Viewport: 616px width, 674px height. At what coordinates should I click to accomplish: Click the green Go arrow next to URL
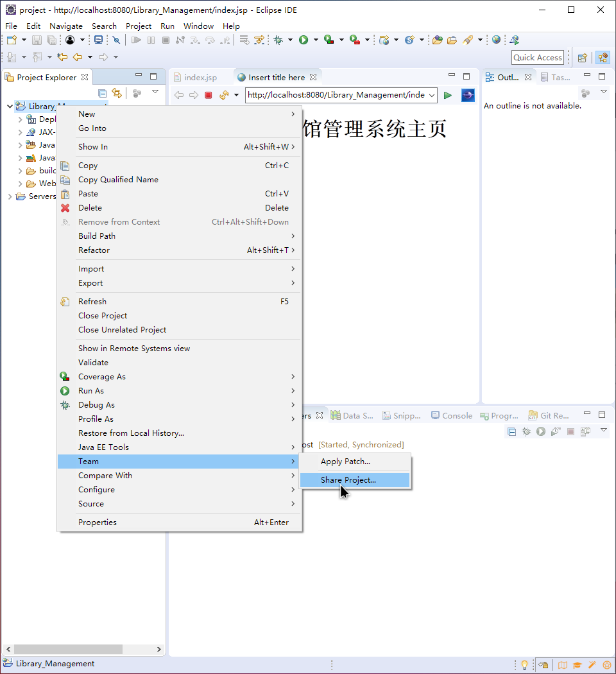pos(448,95)
